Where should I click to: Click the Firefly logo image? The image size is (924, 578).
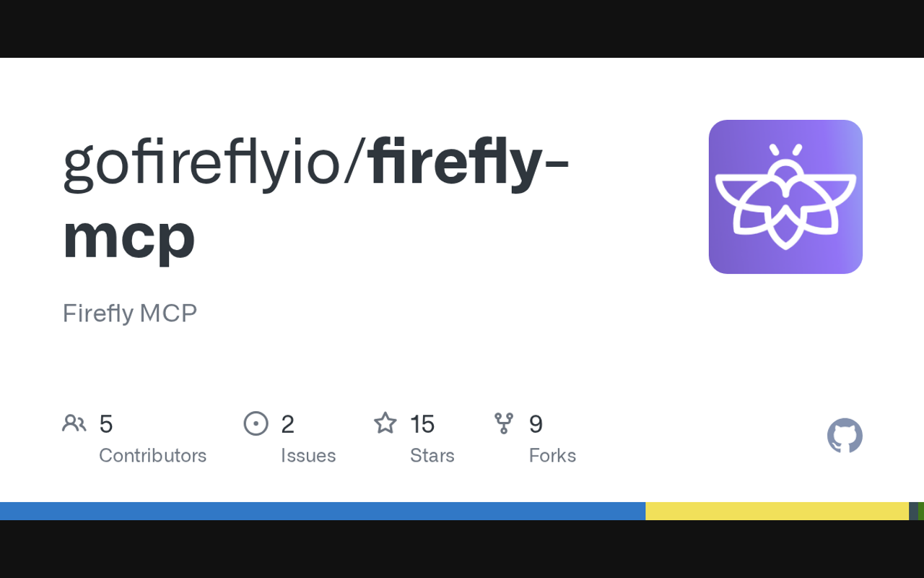[x=785, y=197]
